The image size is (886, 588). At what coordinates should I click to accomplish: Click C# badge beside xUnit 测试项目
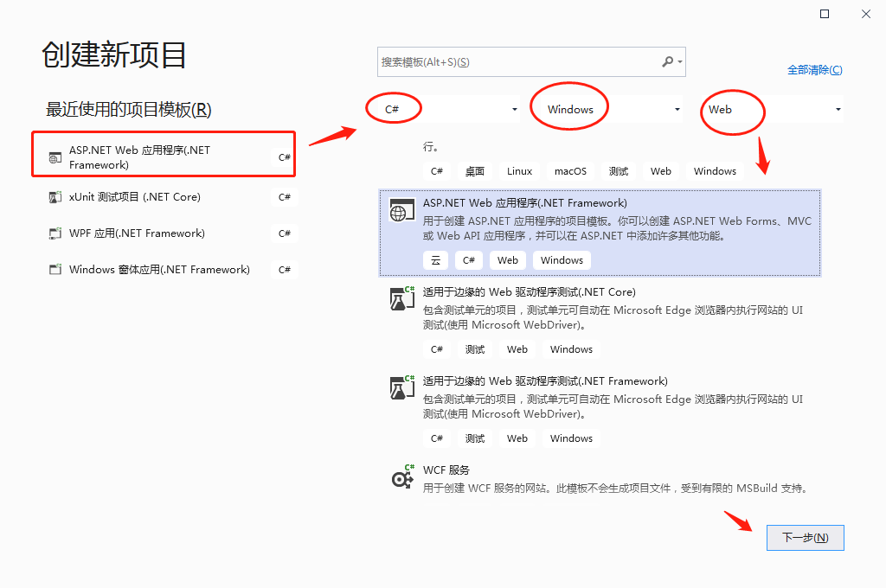tap(284, 197)
